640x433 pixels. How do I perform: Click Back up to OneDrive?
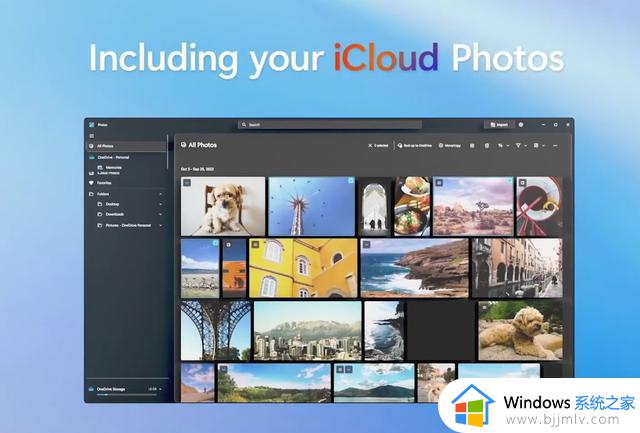click(414, 145)
